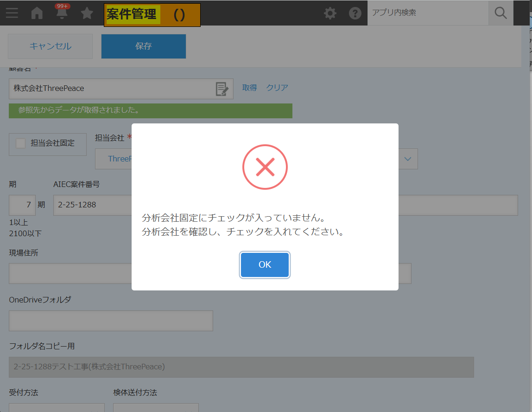Click the 取得 link
Viewport: 532px width, 412px height.
(249, 88)
